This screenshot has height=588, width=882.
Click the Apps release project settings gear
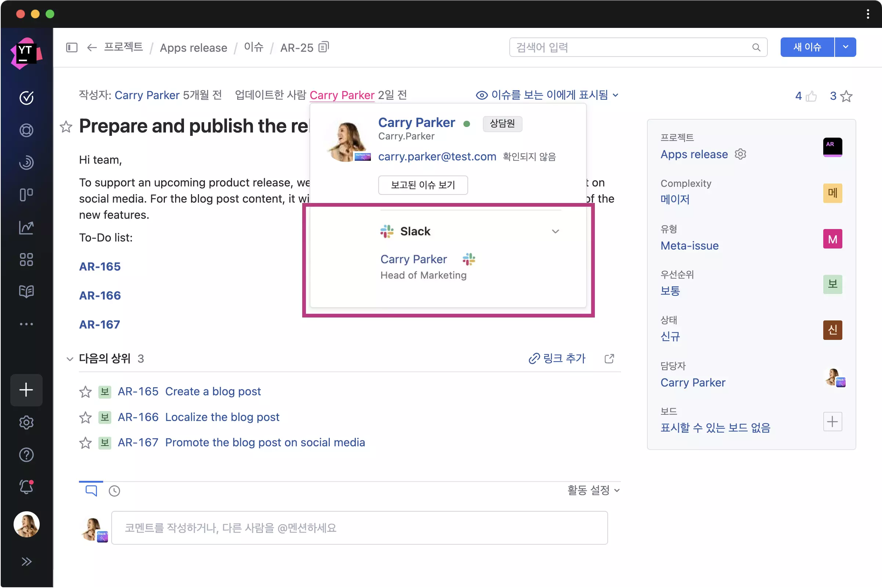tap(740, 154)
